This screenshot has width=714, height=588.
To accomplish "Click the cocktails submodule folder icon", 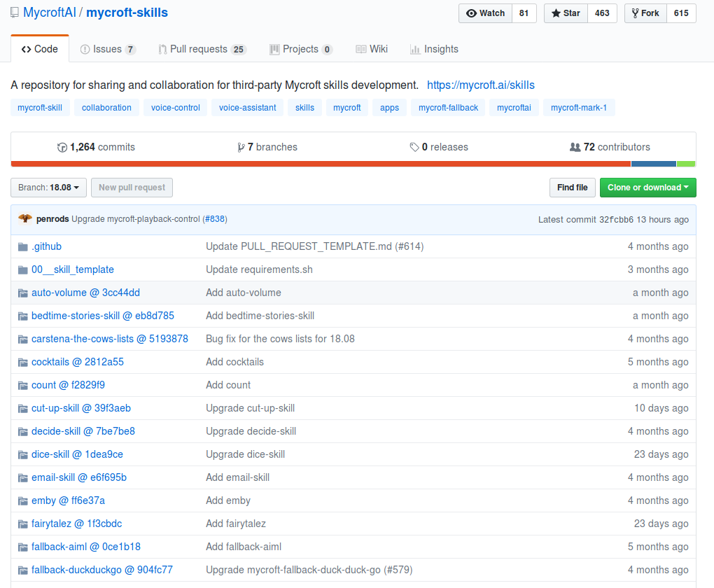I will [x=23, y=363].
